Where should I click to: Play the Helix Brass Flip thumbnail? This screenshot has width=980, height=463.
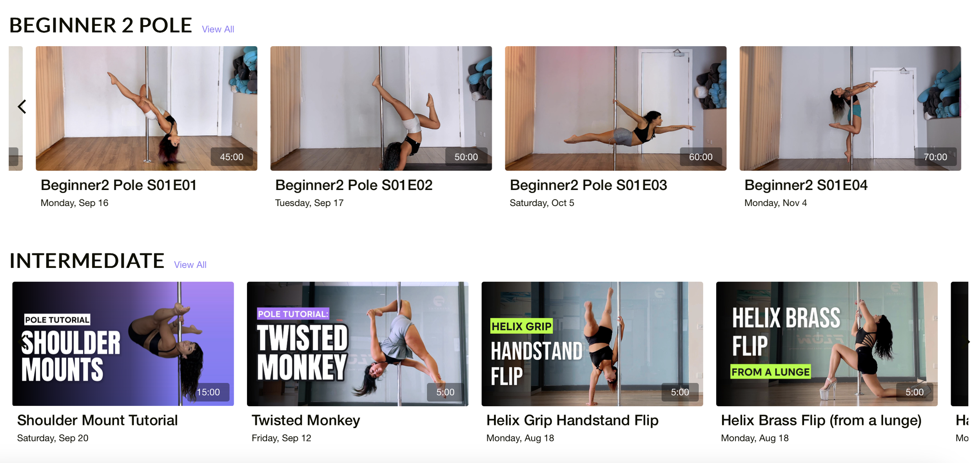click(x=827, y=344)
